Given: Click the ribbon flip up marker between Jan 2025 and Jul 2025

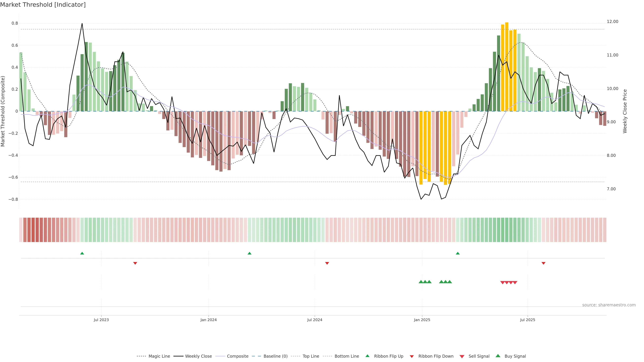Looking at the screenshot, I should (x=458, y=253).
